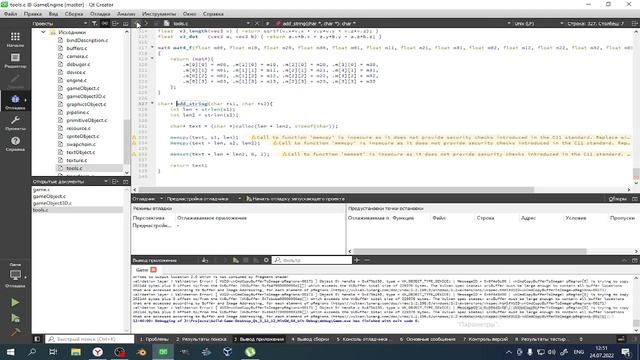Fold the add_string function at line 327
This screenshot has height=360, width=640.
point(152,103)
